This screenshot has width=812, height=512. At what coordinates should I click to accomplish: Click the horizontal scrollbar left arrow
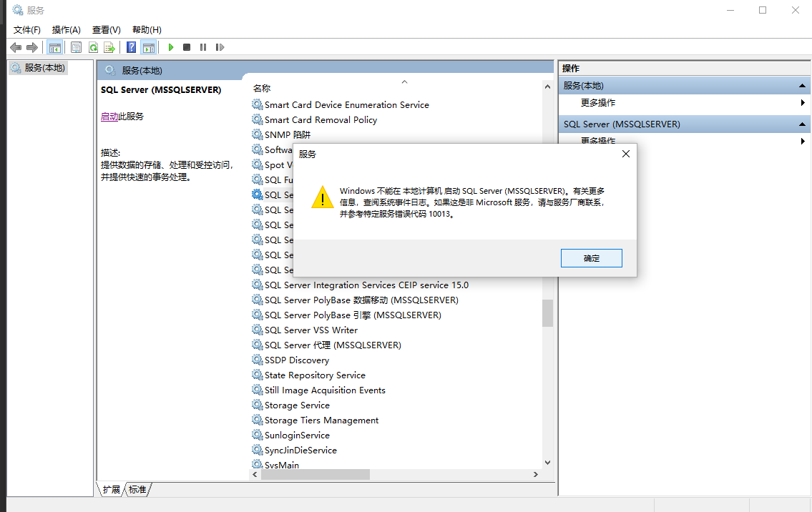tap(255, 474)
